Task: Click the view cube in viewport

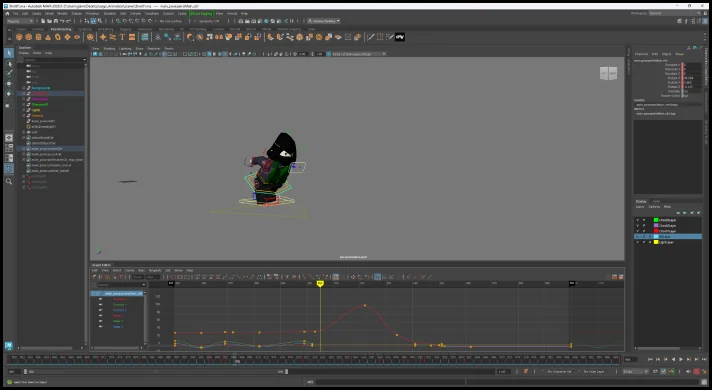Action: pyautogui.click(x=608, y=73)
